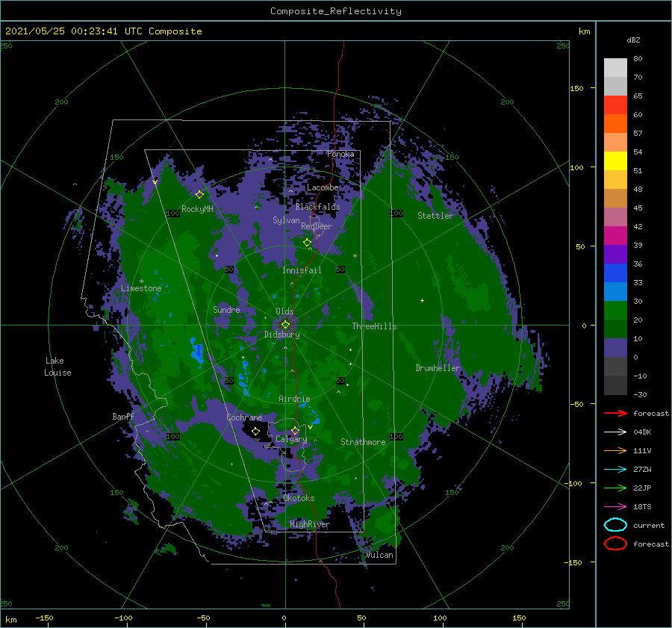Select yellow diamond marker above Calgary label

[x=295, y=430]
